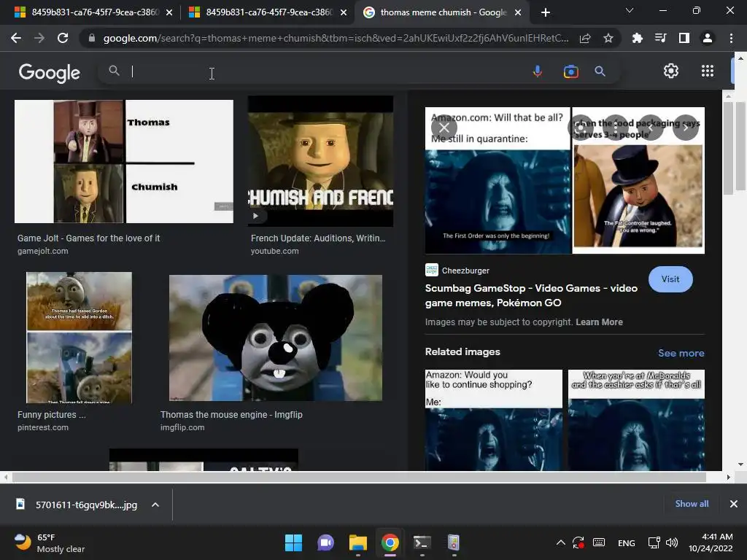This screenshot has width=747, height=560.
Task: Open Thomas the mouse engine thumbnail
Action: click(275, 338)
